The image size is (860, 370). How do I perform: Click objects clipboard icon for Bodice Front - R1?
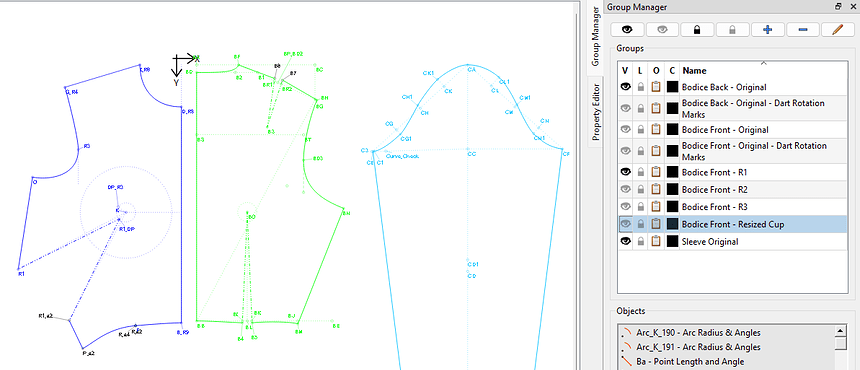pyautogui.click(x=656, y=172)
